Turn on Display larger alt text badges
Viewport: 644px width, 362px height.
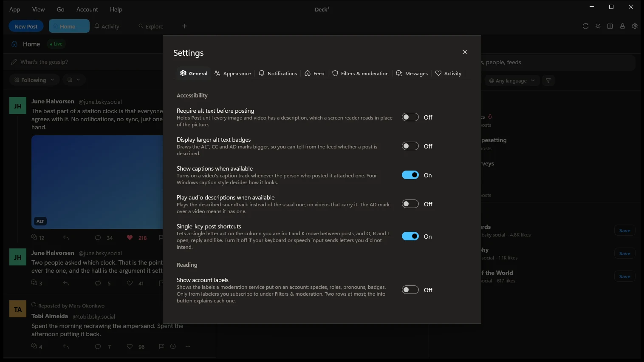pyautogui.click(x=410, y=146)
